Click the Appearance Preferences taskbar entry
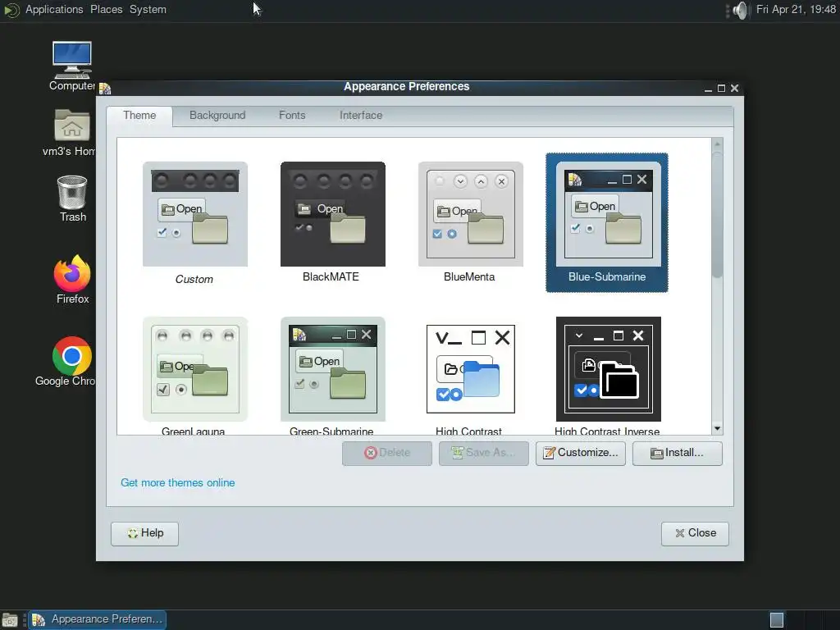 [x=97, y=620]
